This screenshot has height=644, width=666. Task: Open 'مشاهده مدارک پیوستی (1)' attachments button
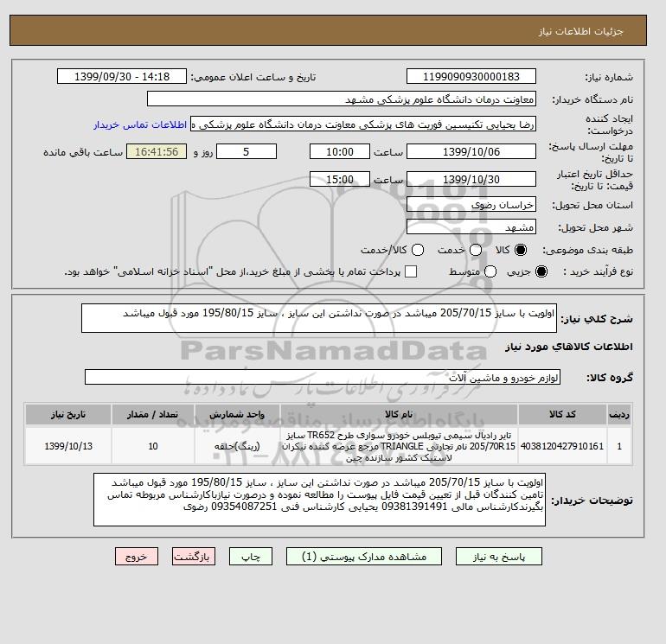coord(364,556)
